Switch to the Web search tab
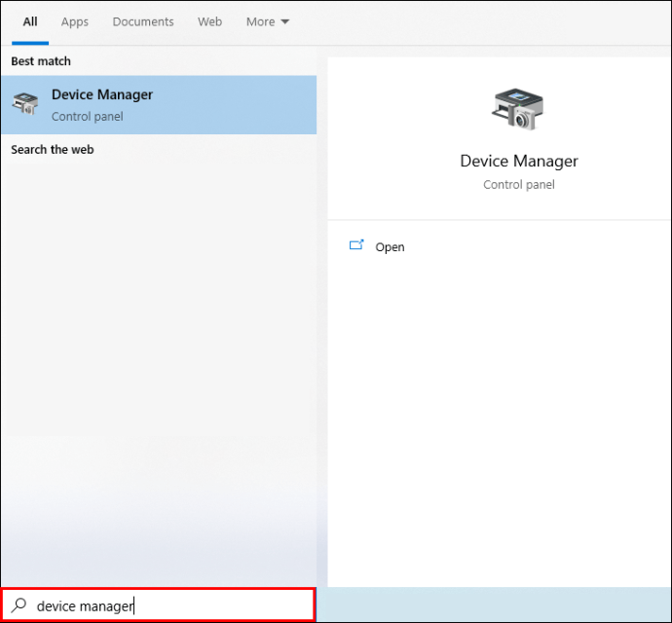 [x=210, y=21]
